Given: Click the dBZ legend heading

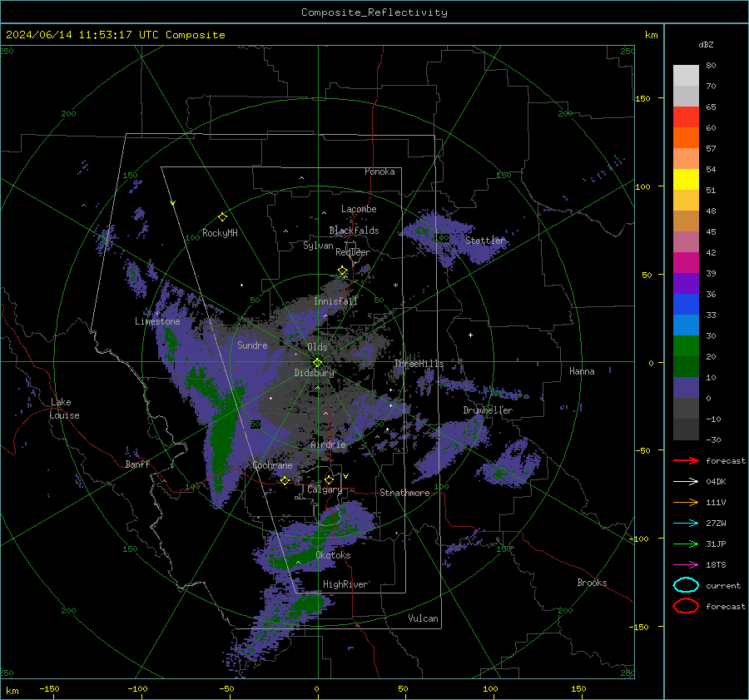Looking at the screenshot, I should pos(706,44).
